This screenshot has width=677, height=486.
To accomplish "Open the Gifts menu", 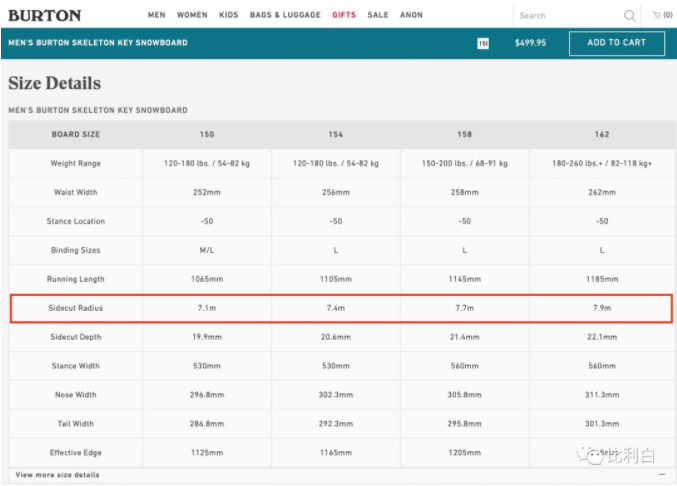I will (344, 15).
